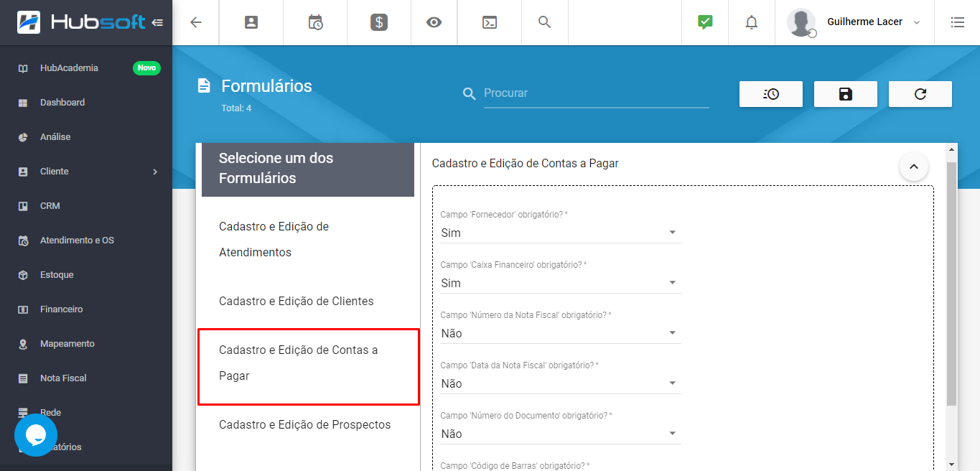Collapse the Contas a Pagar panel chevron
This screenshot has height=471, width=980.
pyautogui.click(x=913, y=167)
